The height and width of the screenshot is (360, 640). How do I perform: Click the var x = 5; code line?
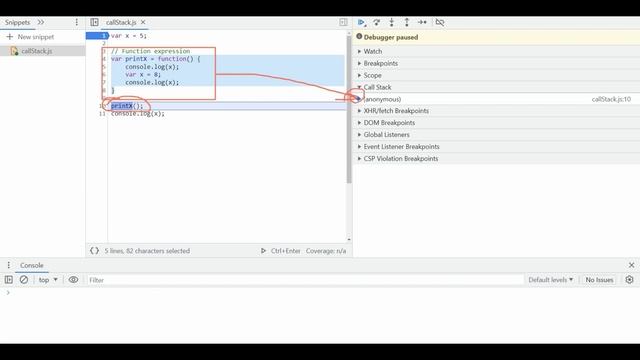(x=129, y=36)
